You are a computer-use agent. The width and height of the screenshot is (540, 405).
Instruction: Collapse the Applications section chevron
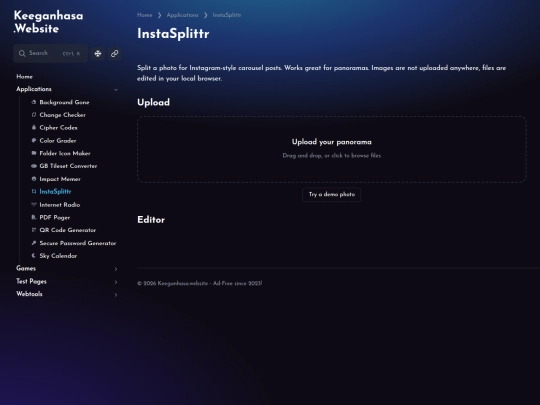(116, 90)
